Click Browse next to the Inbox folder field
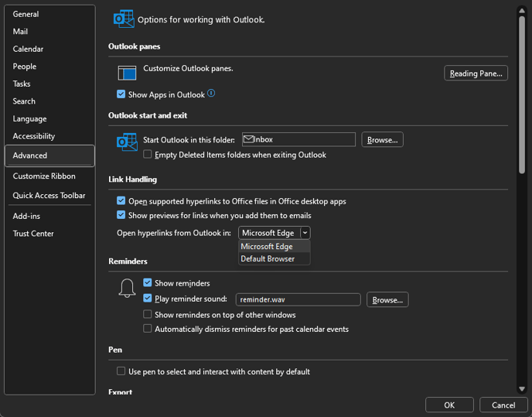Image resolution: width=532 pixels, height=417 pixels. point(382,139)
